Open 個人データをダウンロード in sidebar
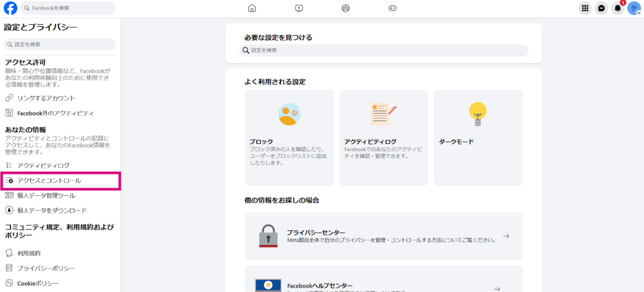644x292 pixels. (52, 210)
